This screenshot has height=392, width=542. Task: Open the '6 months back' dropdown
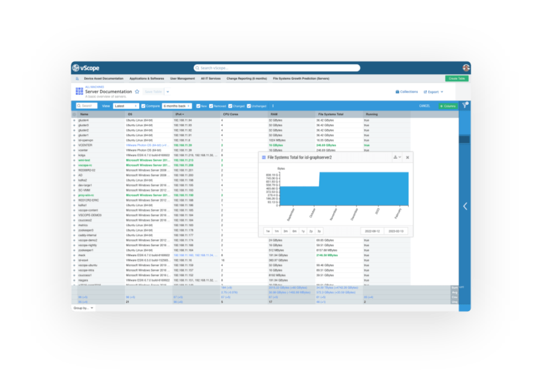[177, 106]
